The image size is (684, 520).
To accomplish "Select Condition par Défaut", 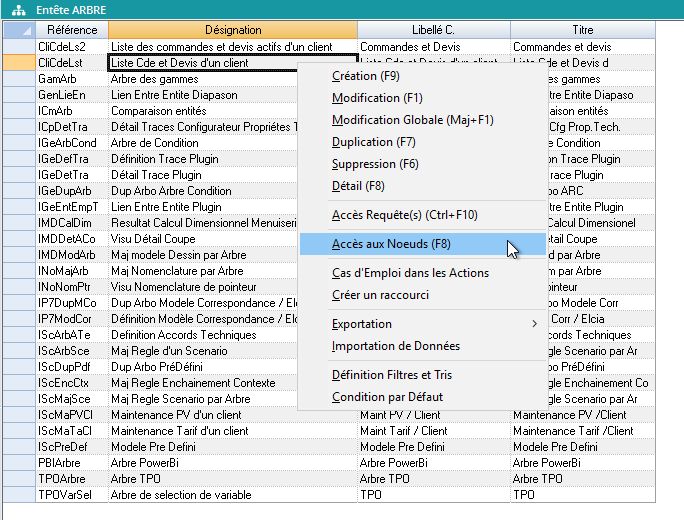I will click(x=387, y=397).
